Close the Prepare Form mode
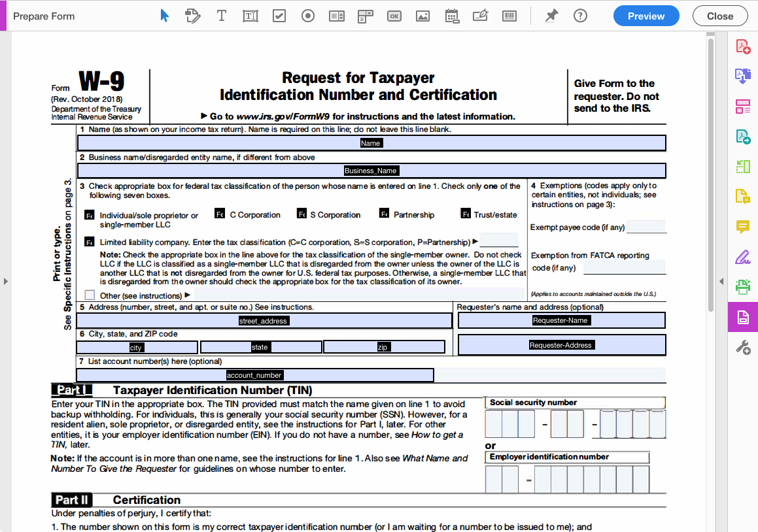The width and height of the screenshot is (758, 532). click(720, 16)
